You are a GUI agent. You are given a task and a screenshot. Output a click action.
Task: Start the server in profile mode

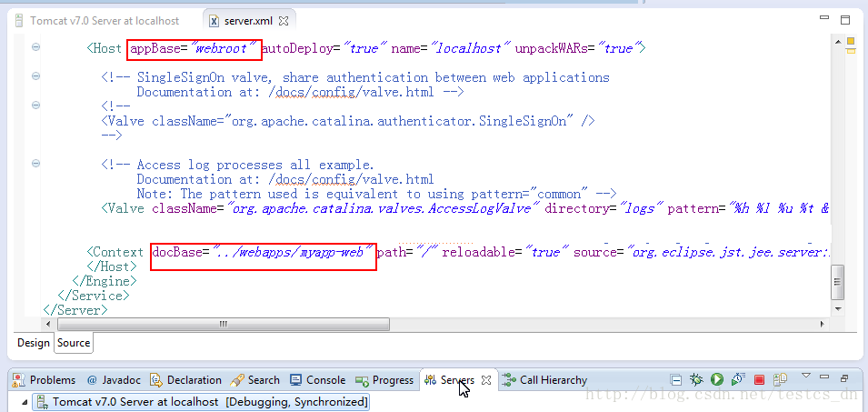click(737, 379)
